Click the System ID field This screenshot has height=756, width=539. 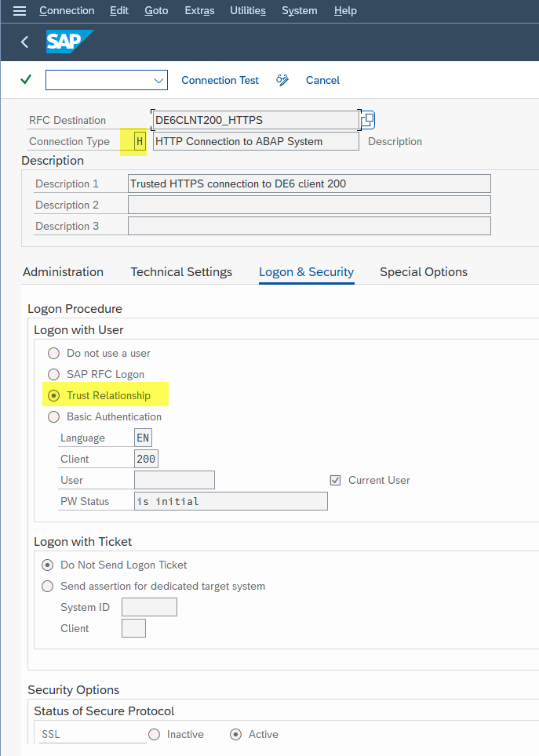(149, 607)
